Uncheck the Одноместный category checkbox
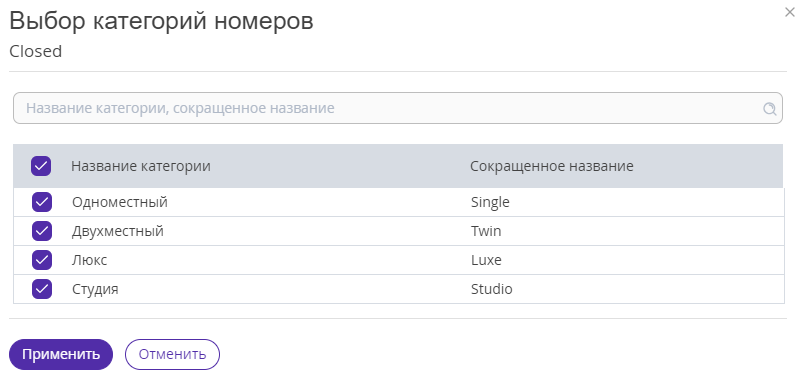The height and width of the screenshot is (378, 800). (x=42, y=202)
